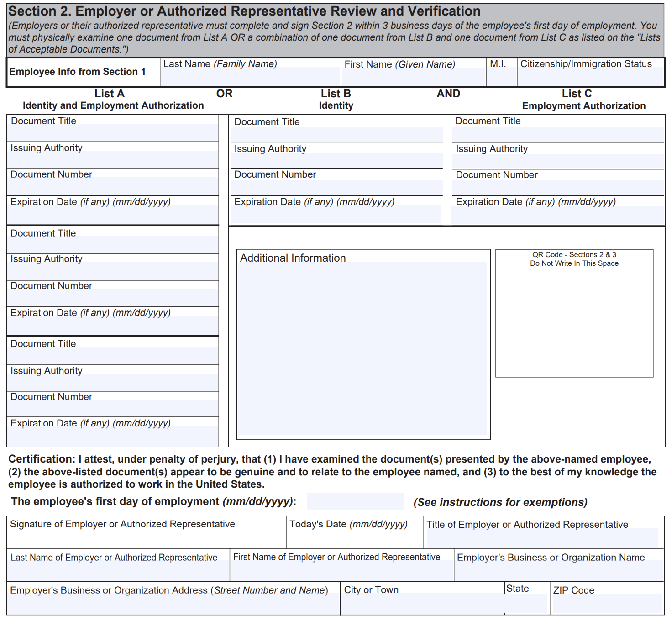Select the employee M.I. field
Viewport: 672px width, 621px height.
[x=501, y=77]
